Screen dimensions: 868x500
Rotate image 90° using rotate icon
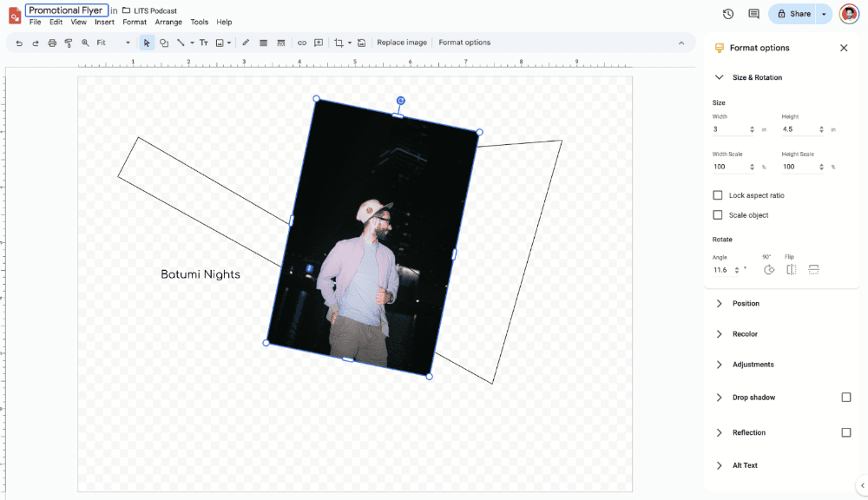pyautogui.click(x=768, y=270)
